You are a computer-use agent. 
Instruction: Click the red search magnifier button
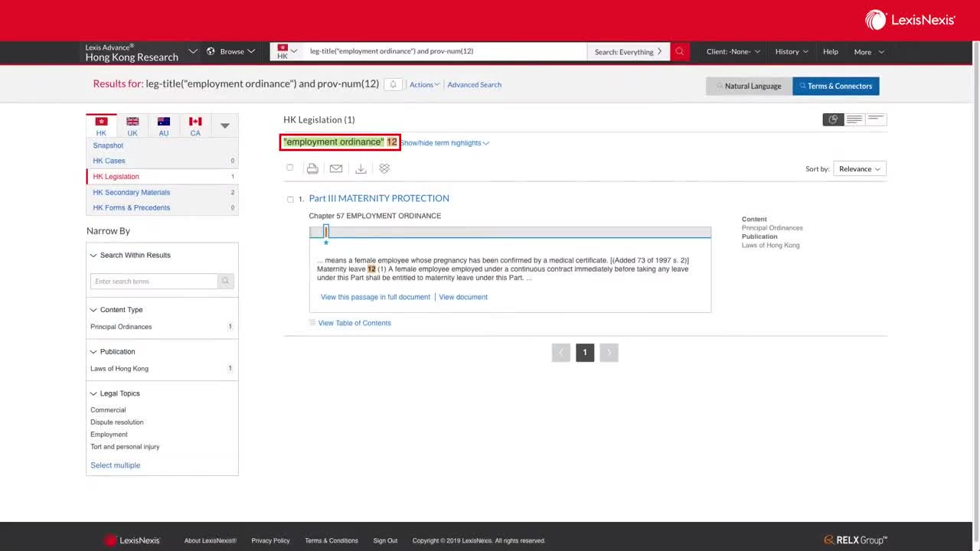pyautogui.click(x=680, y=51)
